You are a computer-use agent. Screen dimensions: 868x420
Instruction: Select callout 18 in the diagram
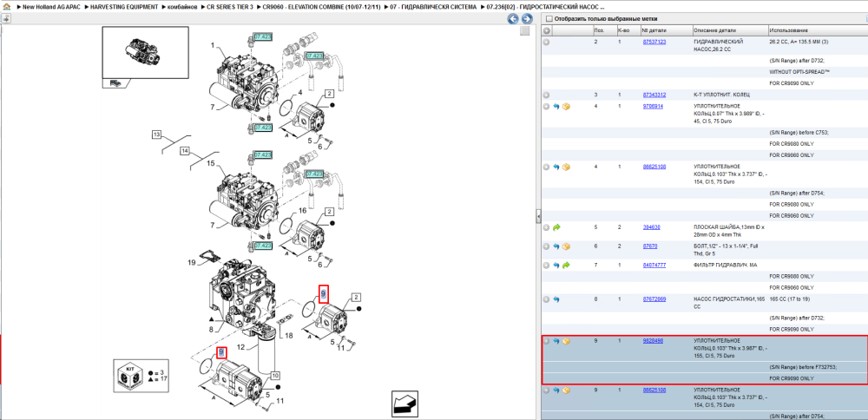[x=288, y=335]
